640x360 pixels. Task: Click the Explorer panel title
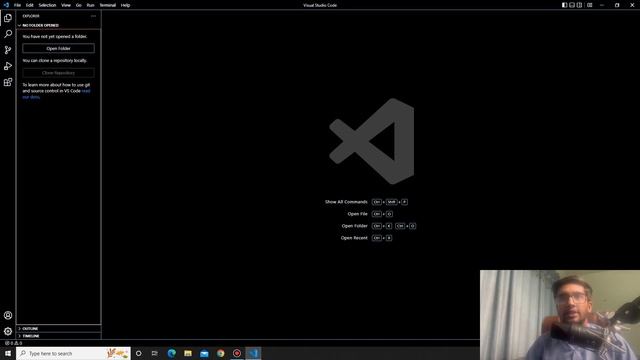(x=31, y=16)
